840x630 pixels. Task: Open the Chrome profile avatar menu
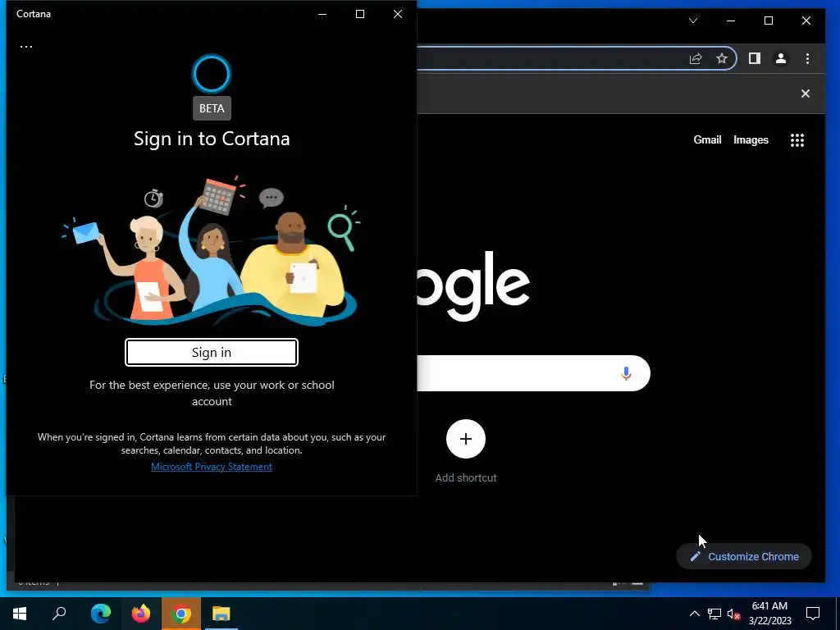(x=781, y=58)
